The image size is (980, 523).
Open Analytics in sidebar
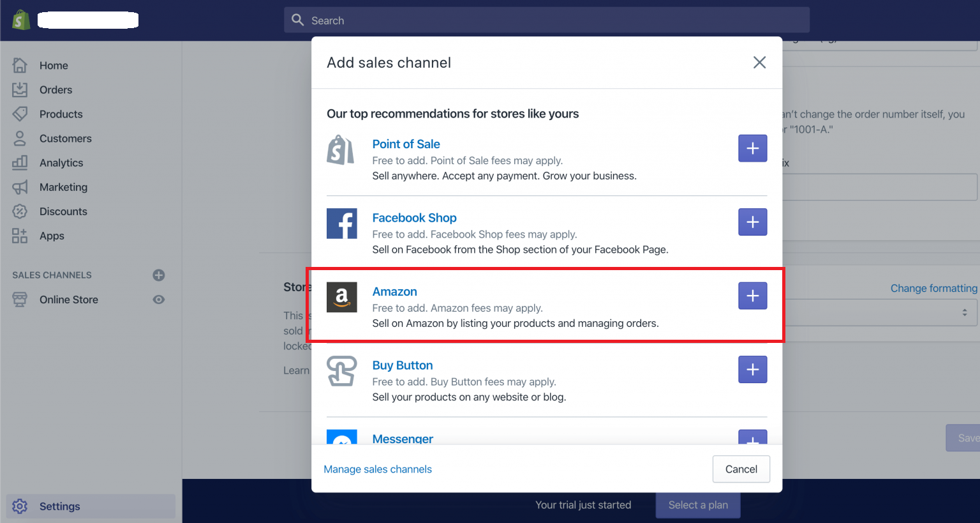point(61,162)
